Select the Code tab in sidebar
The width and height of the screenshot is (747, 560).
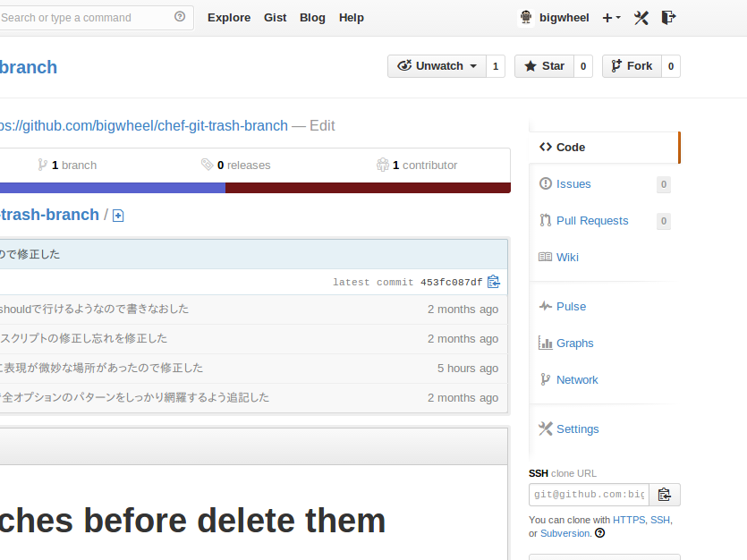coord(604,148)
